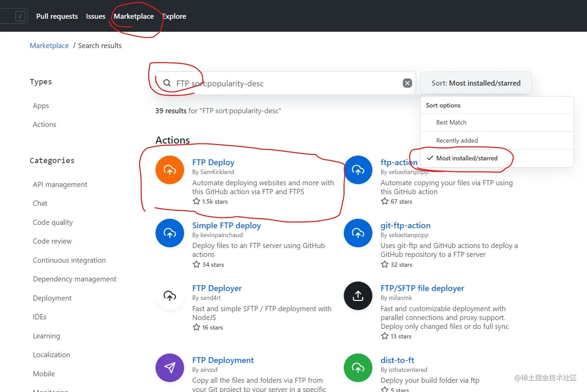Select IDEs category
This screenshot has width=587, height=392.
click(x=40, y=317)
